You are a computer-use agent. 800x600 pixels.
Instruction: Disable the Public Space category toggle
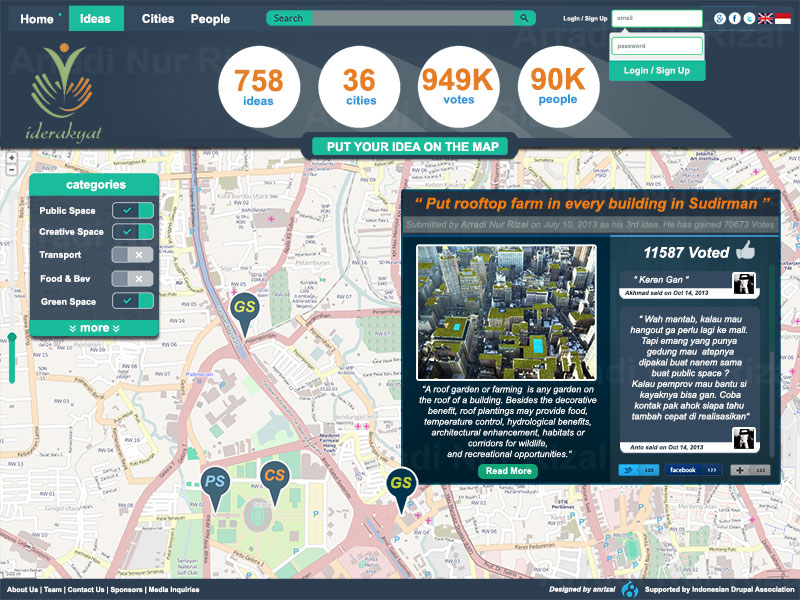[133, 210]
